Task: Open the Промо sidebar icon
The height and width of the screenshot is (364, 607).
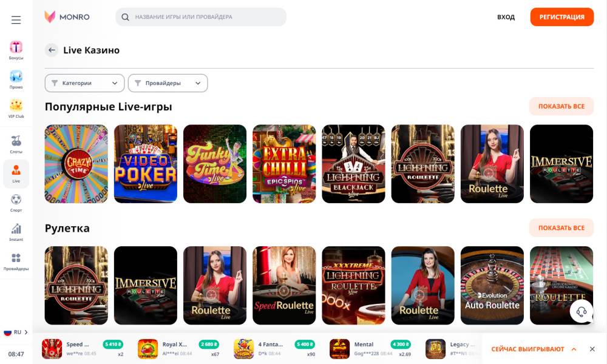Action: click(16, 76)
